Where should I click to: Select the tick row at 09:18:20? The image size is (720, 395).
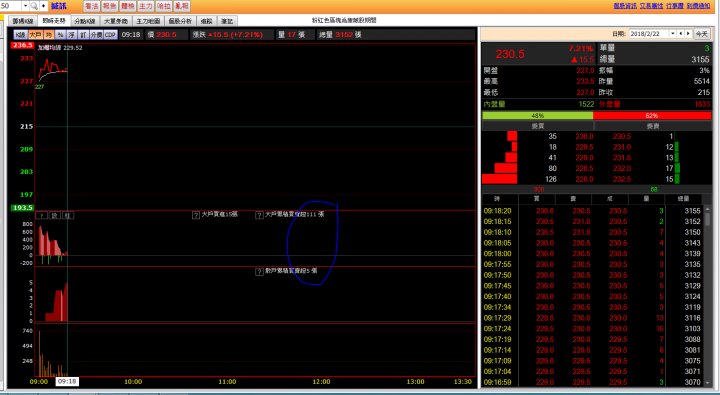click(x=592, y=211)
